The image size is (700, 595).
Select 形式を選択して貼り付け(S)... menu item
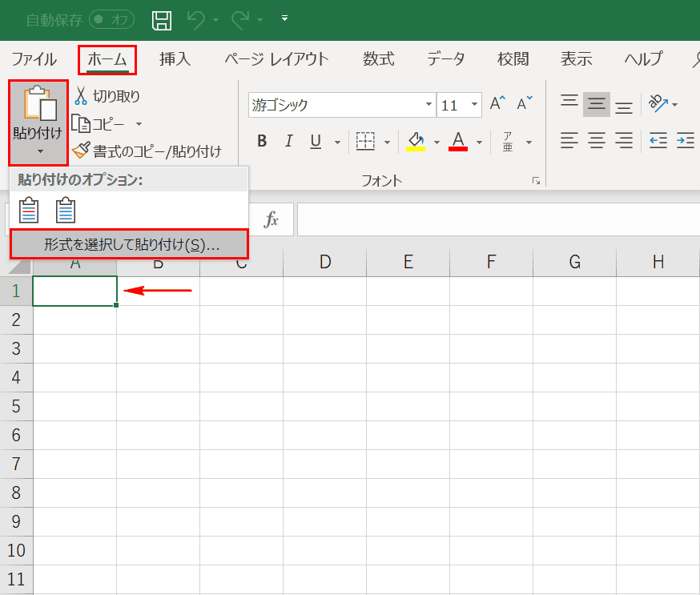pyautogui.click(x=129, y=244)
